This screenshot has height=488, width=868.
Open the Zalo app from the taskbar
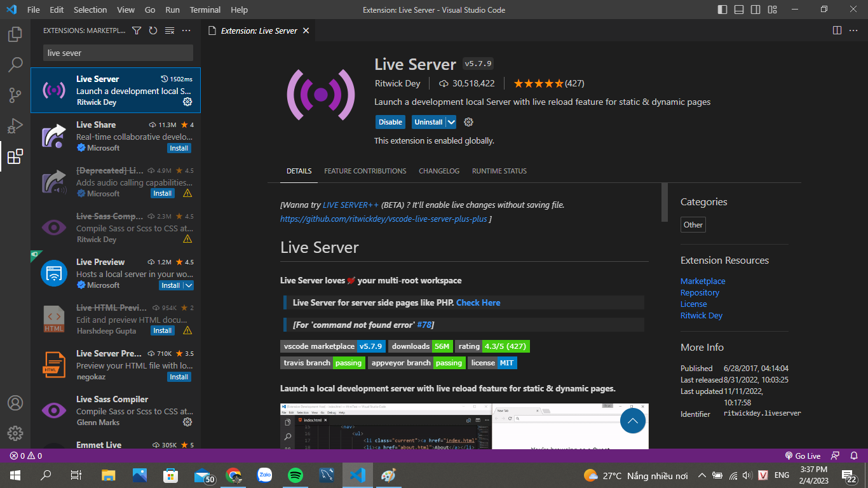264,475
